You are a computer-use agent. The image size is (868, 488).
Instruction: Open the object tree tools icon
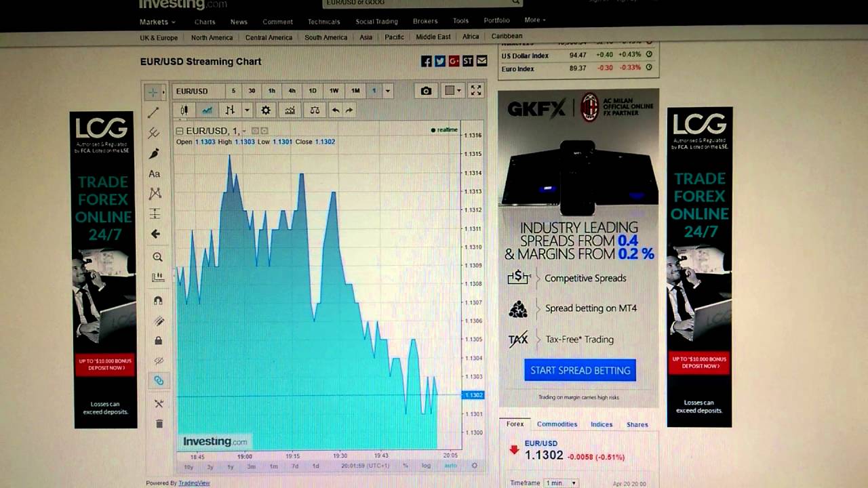coord(159,404)
